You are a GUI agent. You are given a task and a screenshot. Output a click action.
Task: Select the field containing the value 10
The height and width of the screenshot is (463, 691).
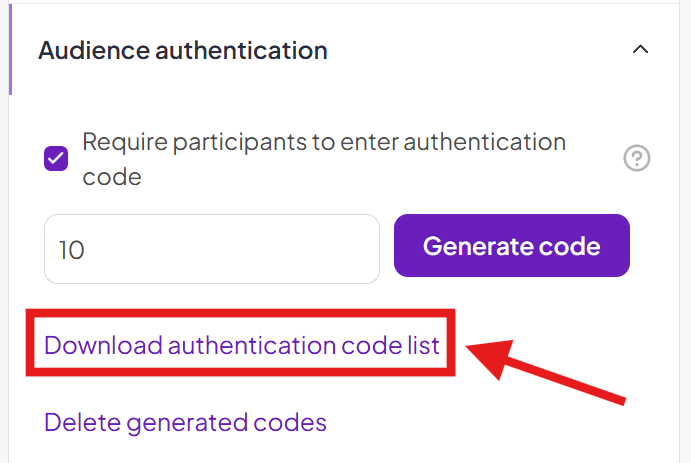[x=212, y=249]
